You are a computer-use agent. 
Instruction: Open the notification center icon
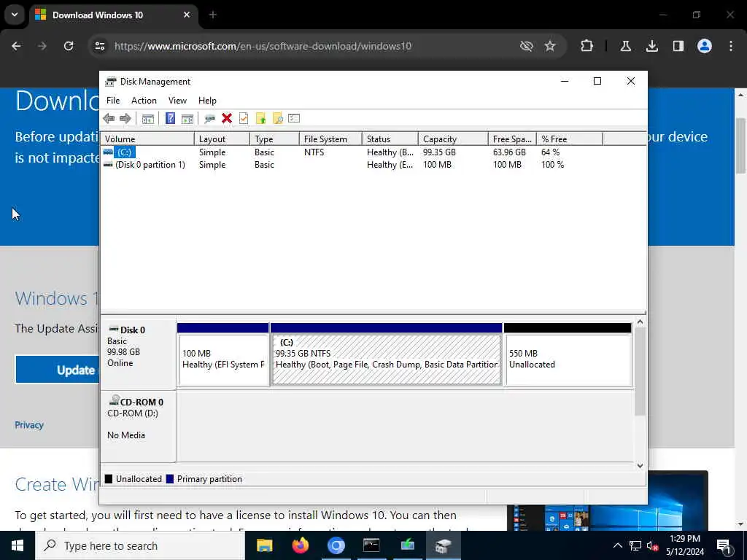(724, 546)
